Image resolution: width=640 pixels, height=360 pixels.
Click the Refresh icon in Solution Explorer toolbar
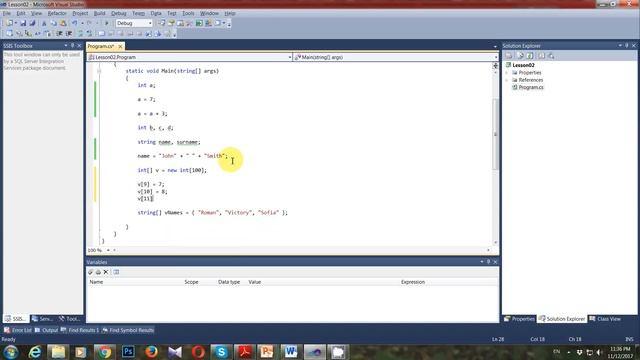click(x=530, y=56)
